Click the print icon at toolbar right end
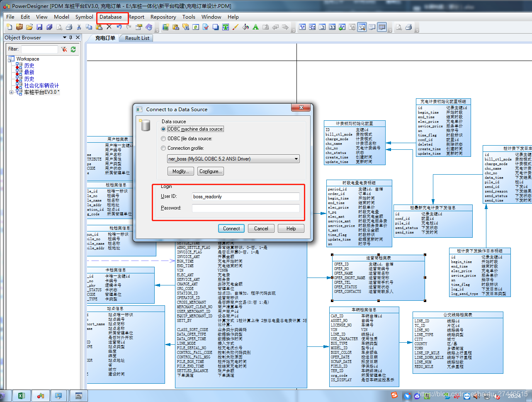 pos(408,27)
